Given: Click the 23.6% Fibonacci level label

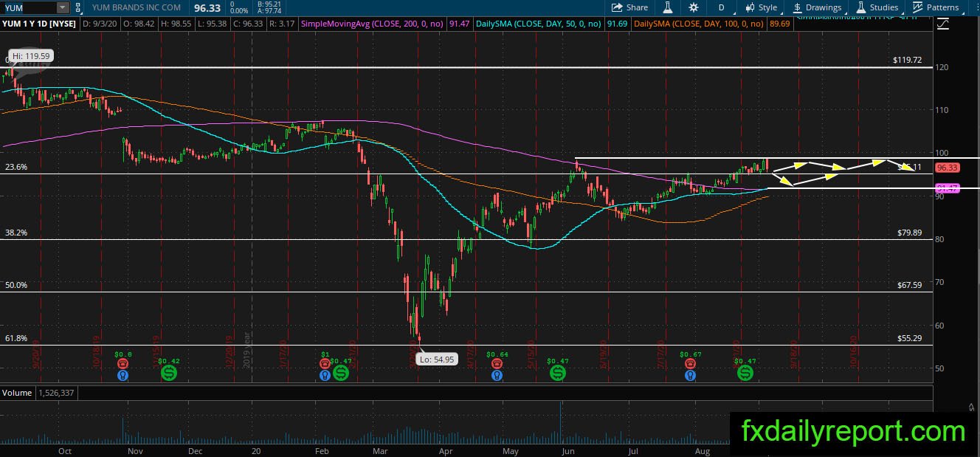Looking at the screenshot, I should pyautogui.click(x=16, y=167).
